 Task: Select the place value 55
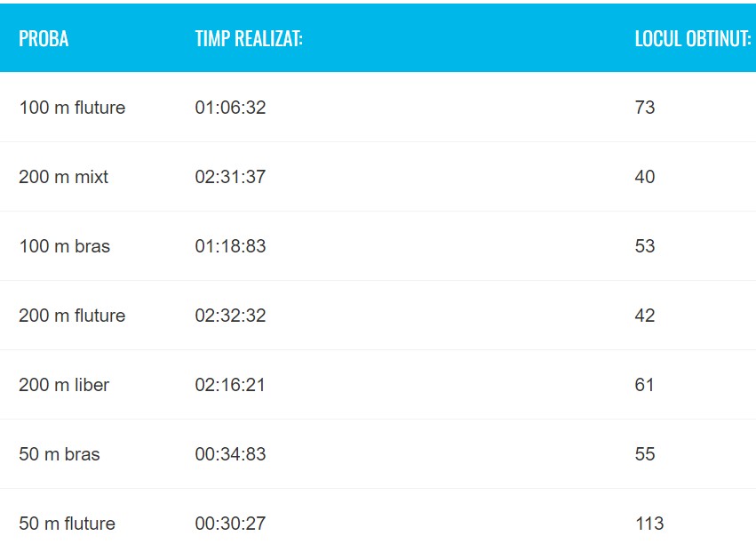pyautogui.click(x=645, y=454)
